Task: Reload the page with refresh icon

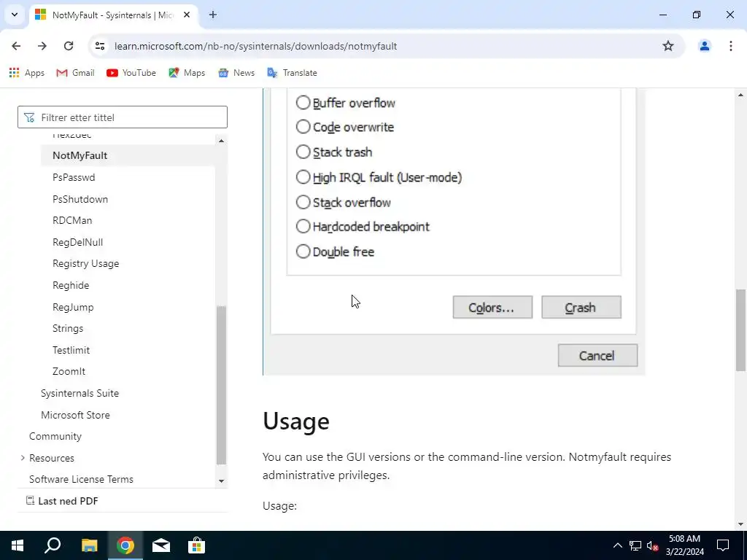Action: coord(69,46)
